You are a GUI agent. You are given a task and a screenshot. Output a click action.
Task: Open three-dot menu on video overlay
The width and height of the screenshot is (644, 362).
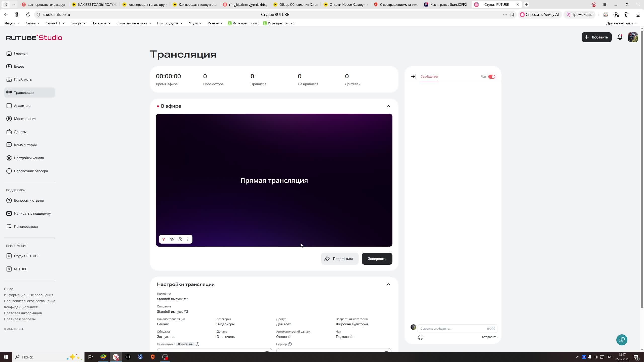188,239
